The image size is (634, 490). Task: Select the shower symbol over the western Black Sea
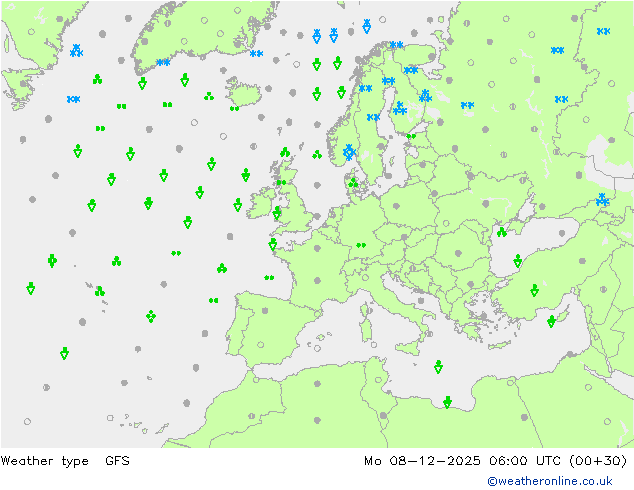point(518,261)
